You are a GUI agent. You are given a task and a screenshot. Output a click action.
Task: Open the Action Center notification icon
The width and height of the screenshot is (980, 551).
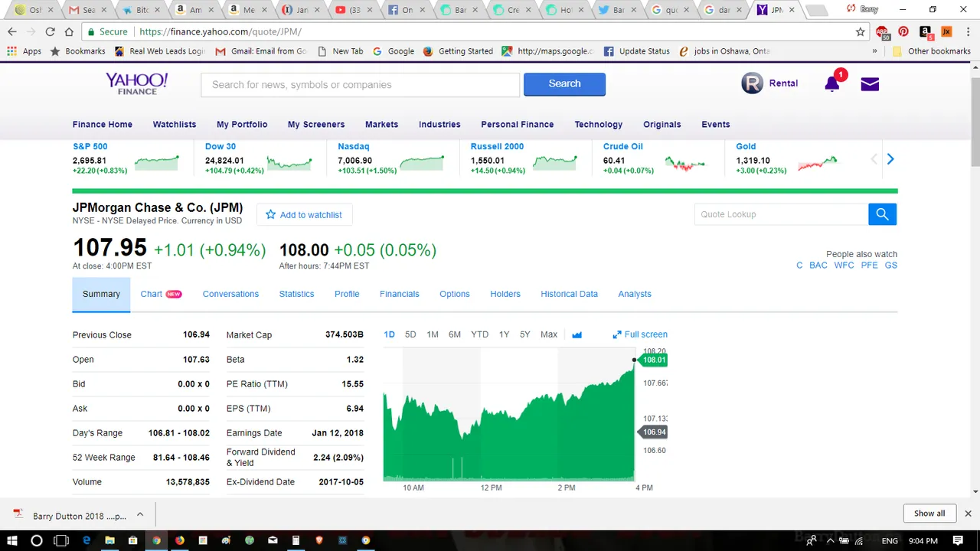[x=957, y=540]
